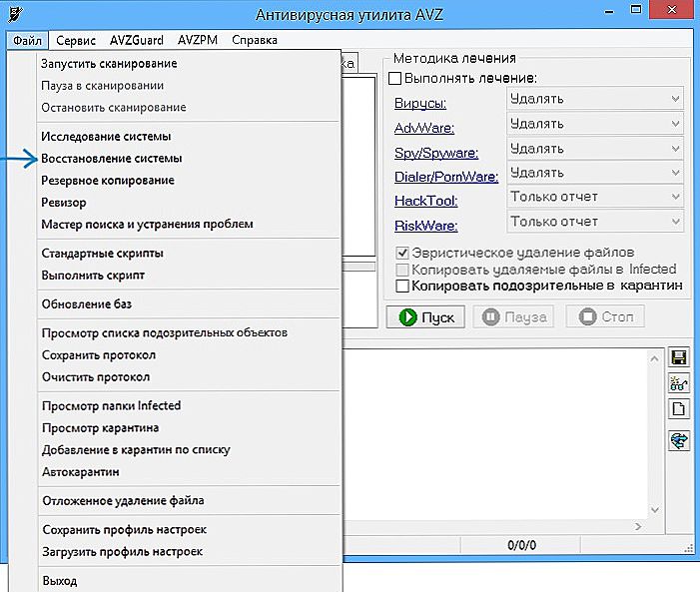Choose Сохранить протокол menu item

point(189,355)
